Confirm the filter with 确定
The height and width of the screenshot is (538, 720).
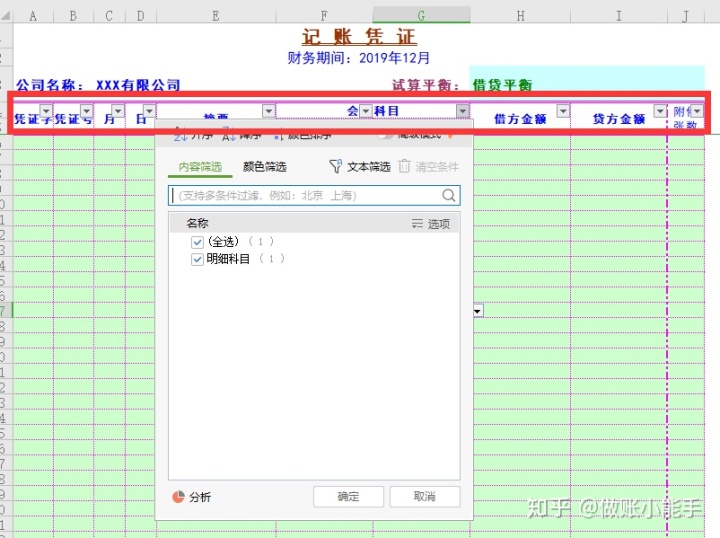[348, 497]
